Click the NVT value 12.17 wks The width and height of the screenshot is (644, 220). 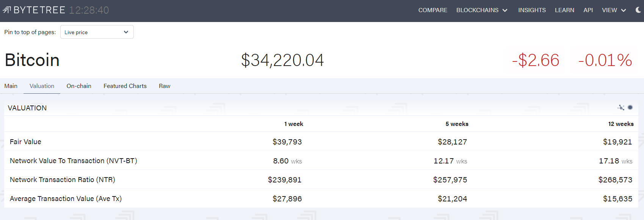[x=450, y=161]
